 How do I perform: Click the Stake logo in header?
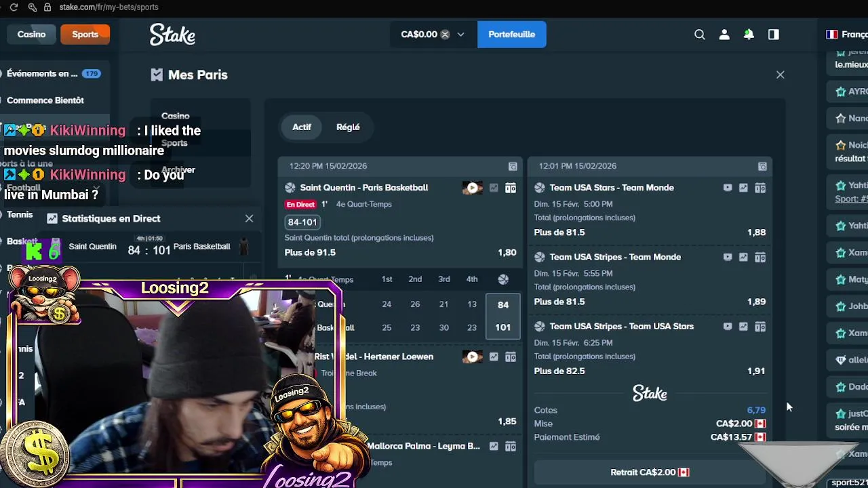(172, 35)
